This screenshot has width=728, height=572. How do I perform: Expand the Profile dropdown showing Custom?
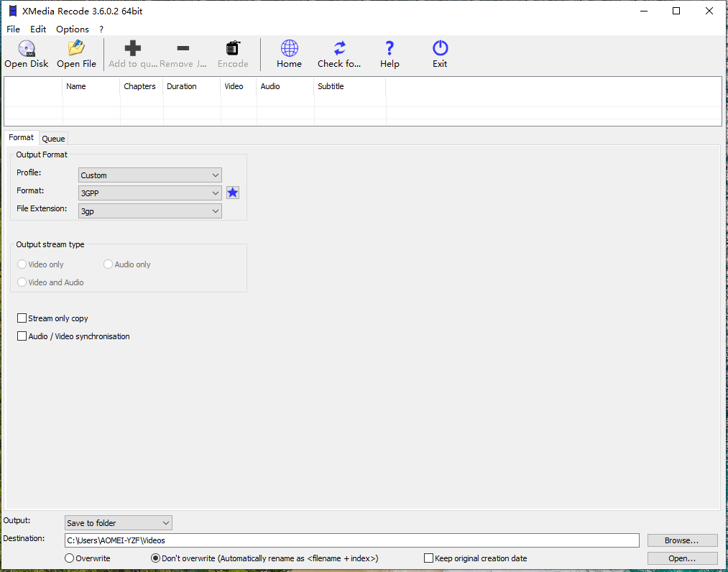pyautogui.click(x=150, y=175)
